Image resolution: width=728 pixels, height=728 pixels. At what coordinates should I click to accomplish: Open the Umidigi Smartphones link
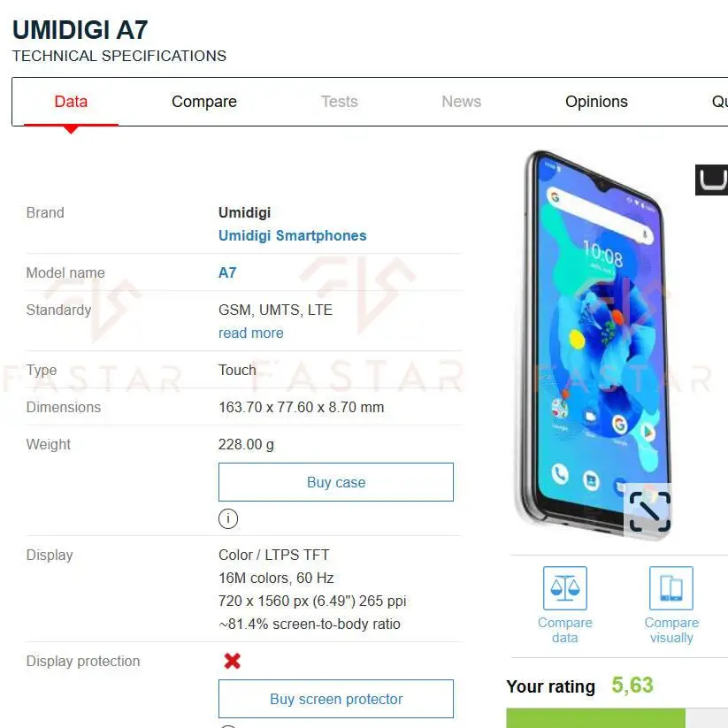pos(293,236)
